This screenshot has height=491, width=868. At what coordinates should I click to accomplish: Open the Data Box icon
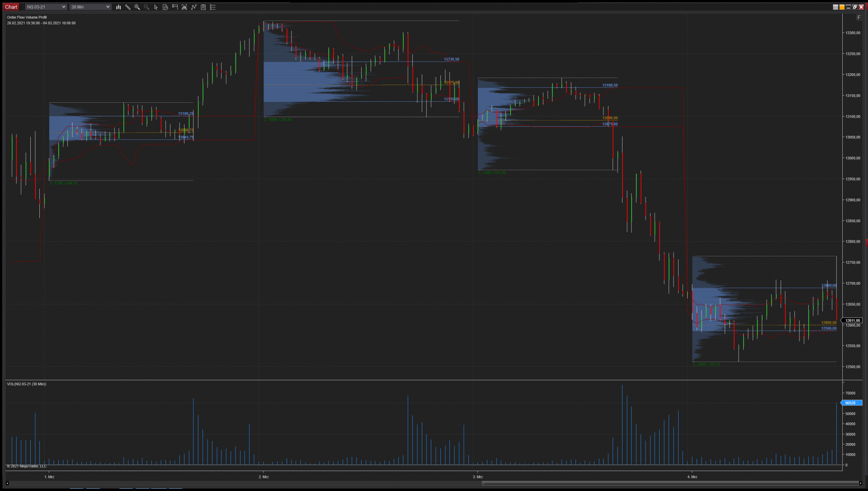[184, 7]
